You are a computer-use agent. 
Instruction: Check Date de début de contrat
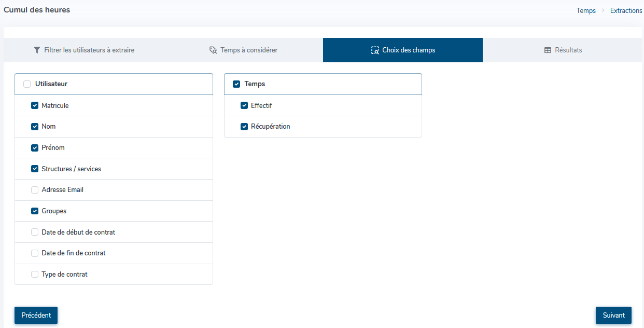(35, 233)
